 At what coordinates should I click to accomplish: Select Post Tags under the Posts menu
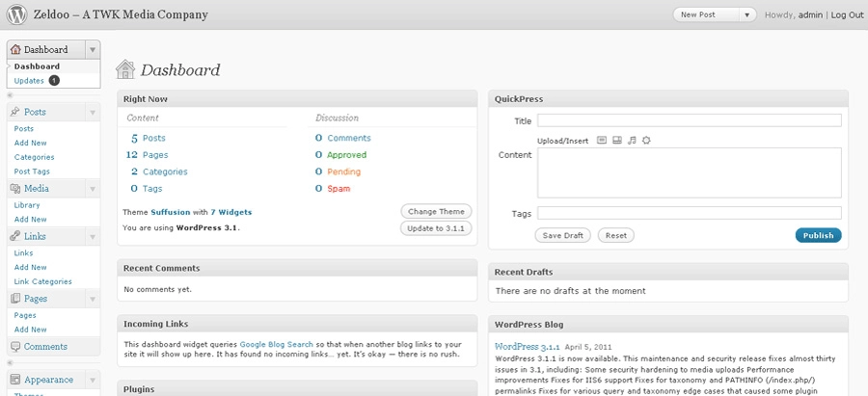pyautogui.click(x=32, y=171)
